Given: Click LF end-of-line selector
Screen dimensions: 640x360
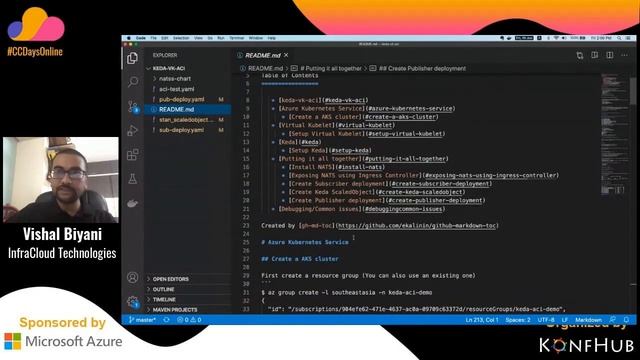Looking at the screenshot, I should coord(565,320).
